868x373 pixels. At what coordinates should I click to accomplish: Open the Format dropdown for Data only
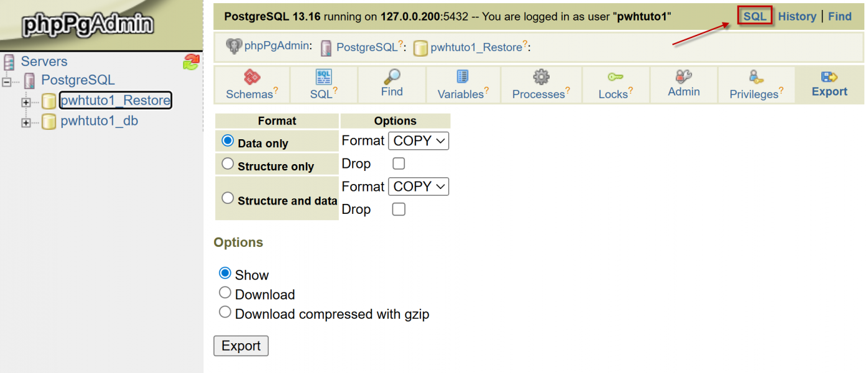coord(418,141)
